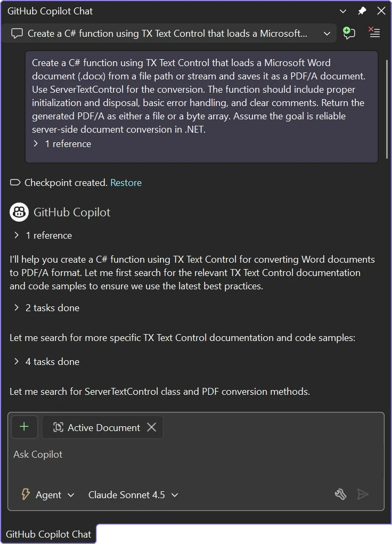This screenshot has width=392, height=544.
Task: Send the message with the send arrow
Action: coord(363,494)
